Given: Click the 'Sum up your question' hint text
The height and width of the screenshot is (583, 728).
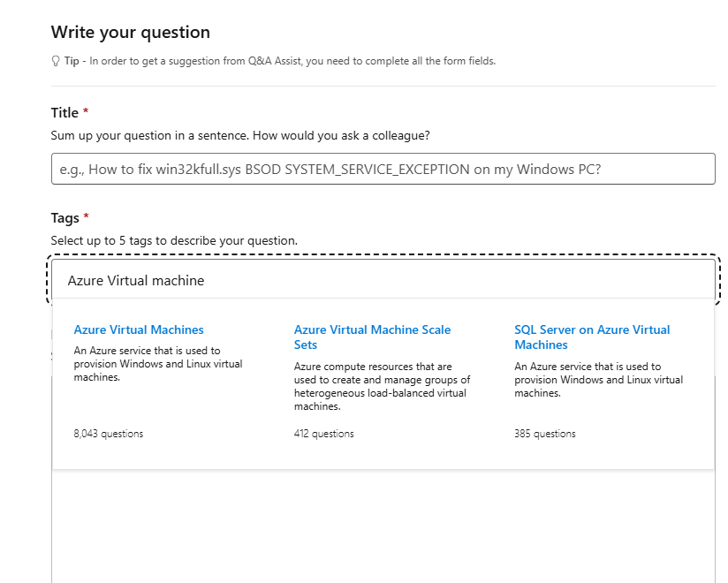Looking at the screenshot, I should click(x=240, y=135).
